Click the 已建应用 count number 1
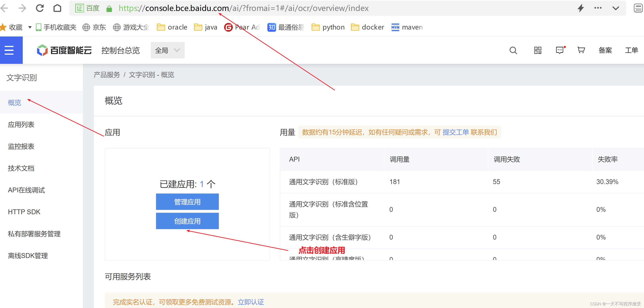644x308 pixels. 202,184
